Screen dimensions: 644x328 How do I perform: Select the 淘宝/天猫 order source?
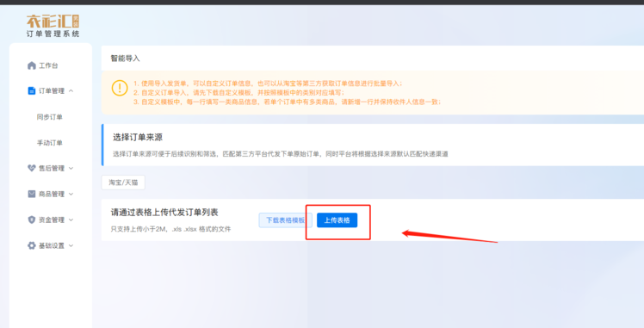pos(123,183)
